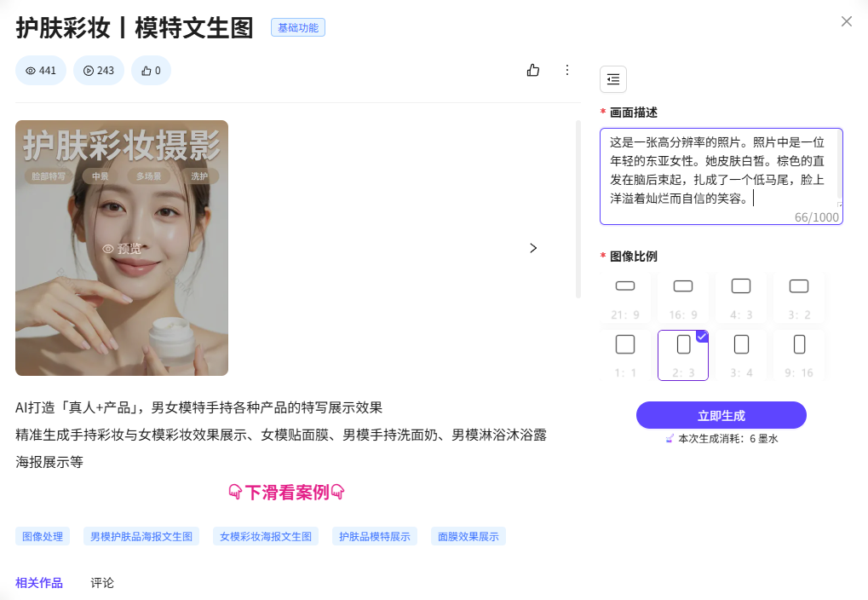Open the 男模护肤品海报文生图 tag

pyautogui.click(x=141, y=536)
